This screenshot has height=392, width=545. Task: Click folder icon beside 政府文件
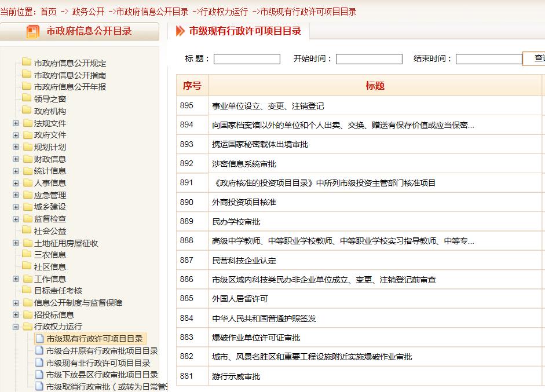tap(28, 135)
